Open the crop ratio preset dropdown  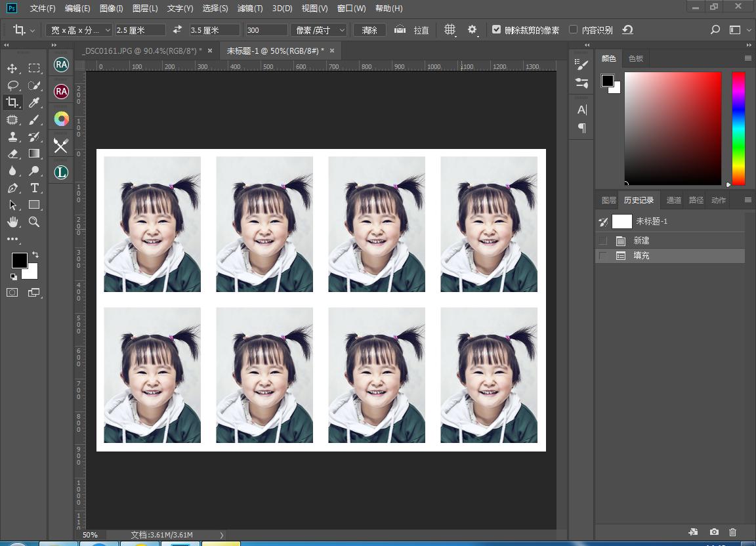tap(79, 30)
